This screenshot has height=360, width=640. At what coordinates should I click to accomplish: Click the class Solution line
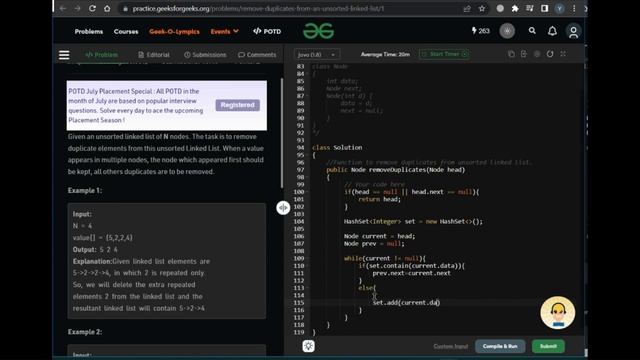337,148
